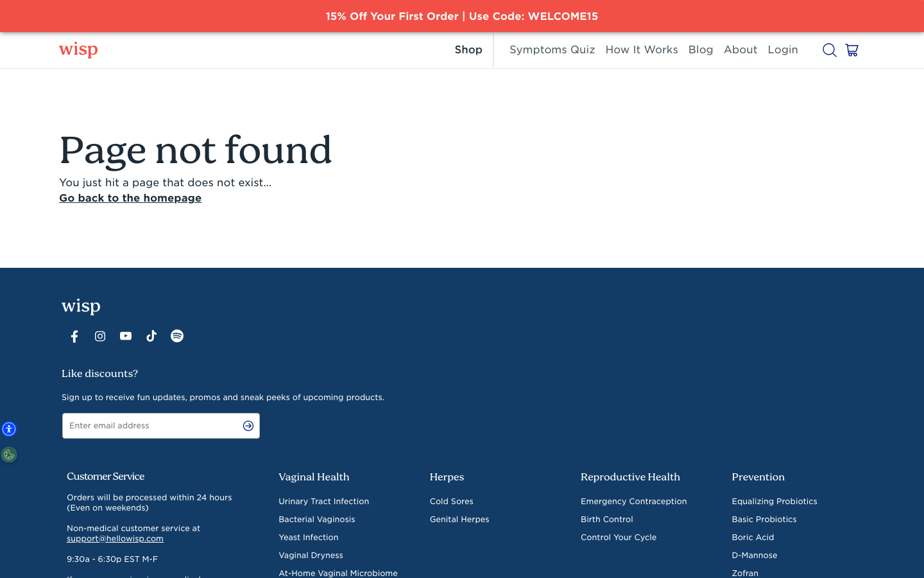Click the Enter email address field
The height and width of the screenshot is (578, 924).
(151, 426)
